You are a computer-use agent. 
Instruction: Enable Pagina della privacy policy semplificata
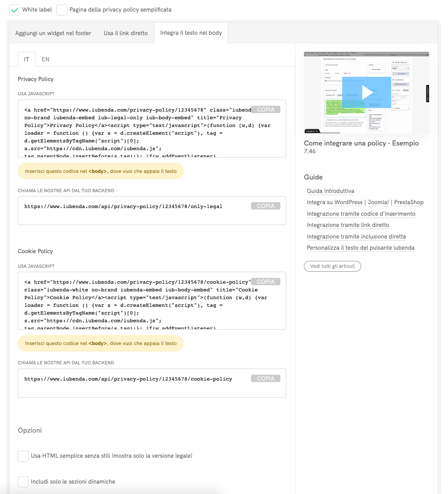click(x=62, y=10)
